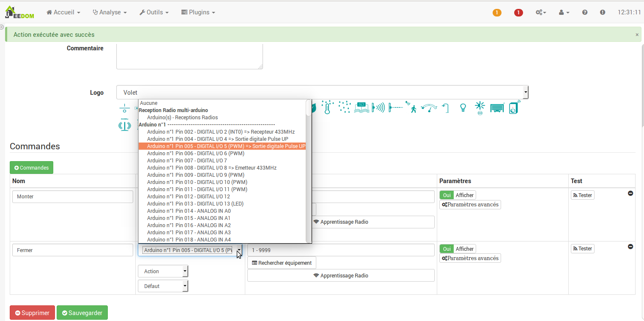The height and width of the screenshot is (321, 644).
Task: Open the red update badge showing 1
Action: tap(518, 13)
